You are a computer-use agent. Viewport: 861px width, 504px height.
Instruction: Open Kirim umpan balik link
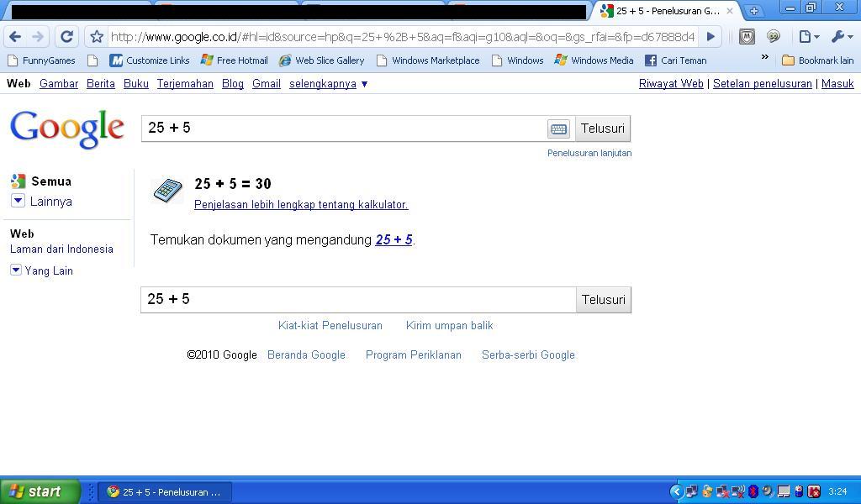click(449, 325)
